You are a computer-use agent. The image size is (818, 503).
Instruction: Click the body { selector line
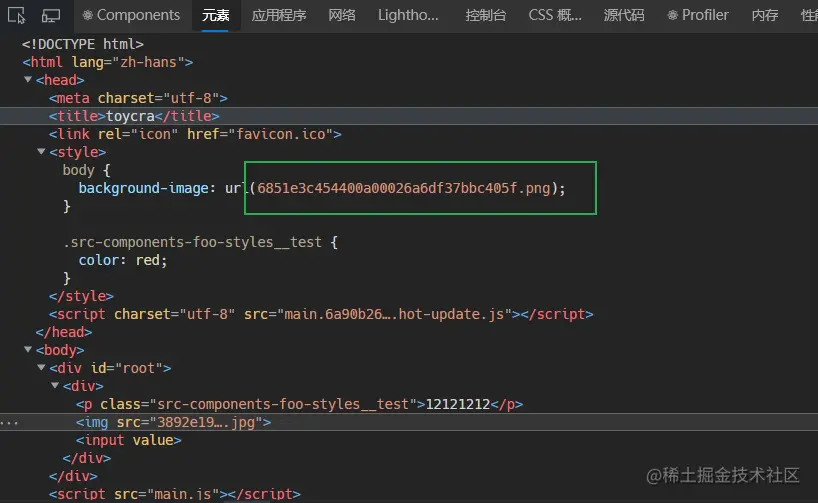[86, 170]
